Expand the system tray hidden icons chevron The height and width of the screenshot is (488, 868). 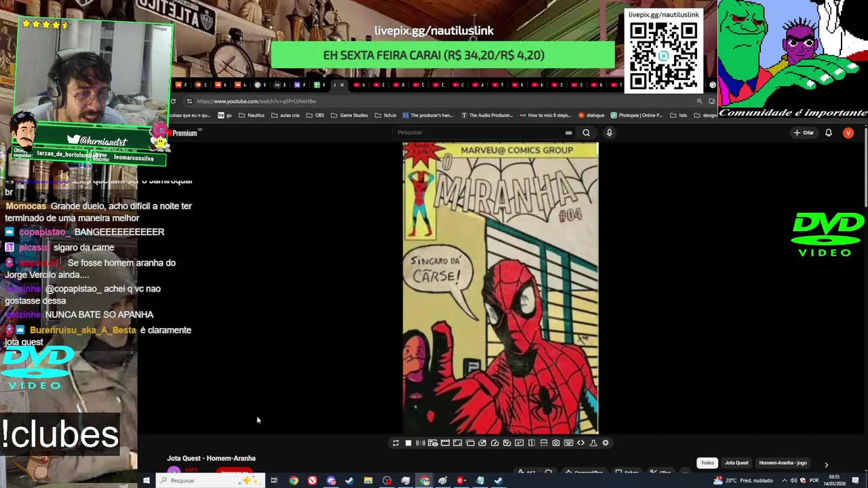(785, 481)
